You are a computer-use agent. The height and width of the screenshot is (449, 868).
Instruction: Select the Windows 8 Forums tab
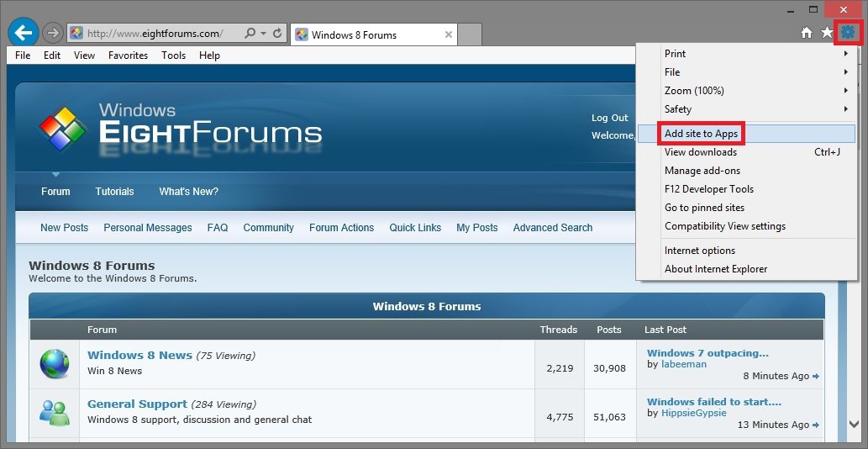point(374,34)
